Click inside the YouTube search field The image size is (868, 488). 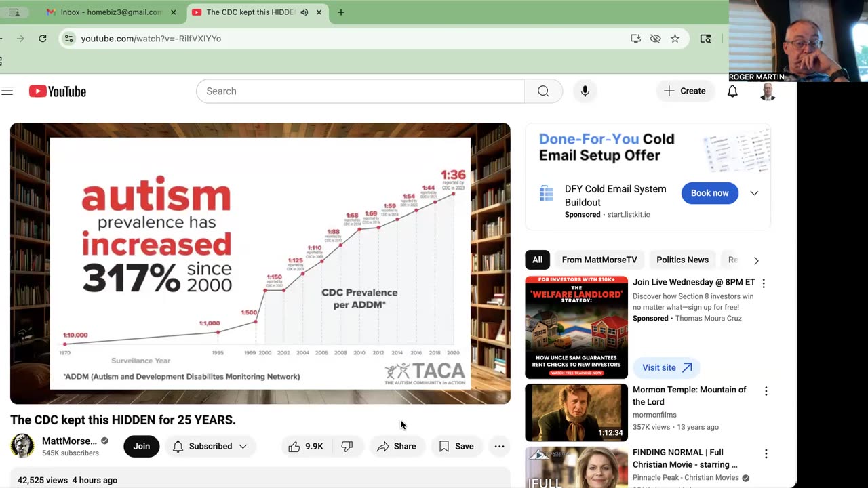click(x=360, y=91)
